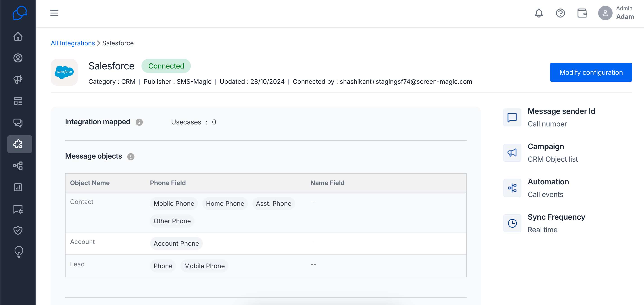Open the help question mark icon

(x=560, y=13)
